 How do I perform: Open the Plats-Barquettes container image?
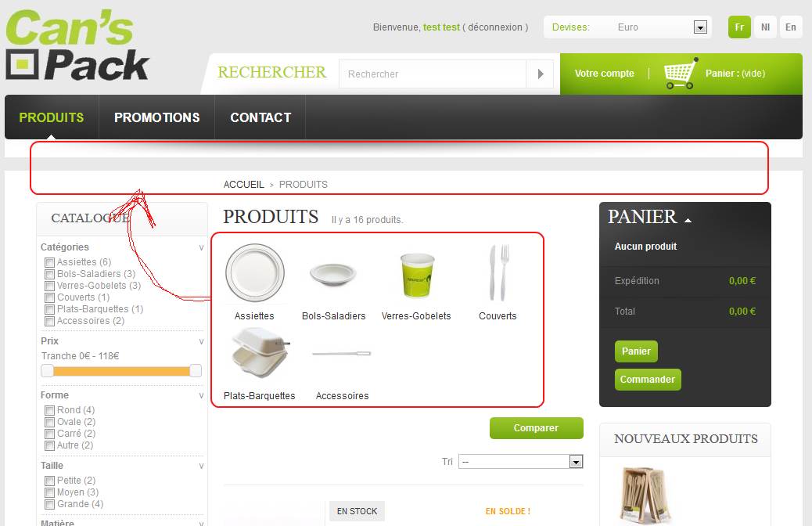coord(260,354)
